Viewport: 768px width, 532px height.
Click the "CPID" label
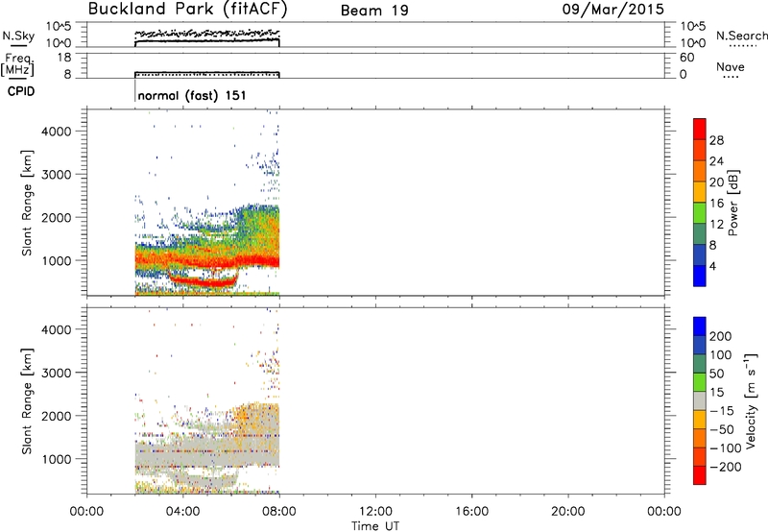21,91
